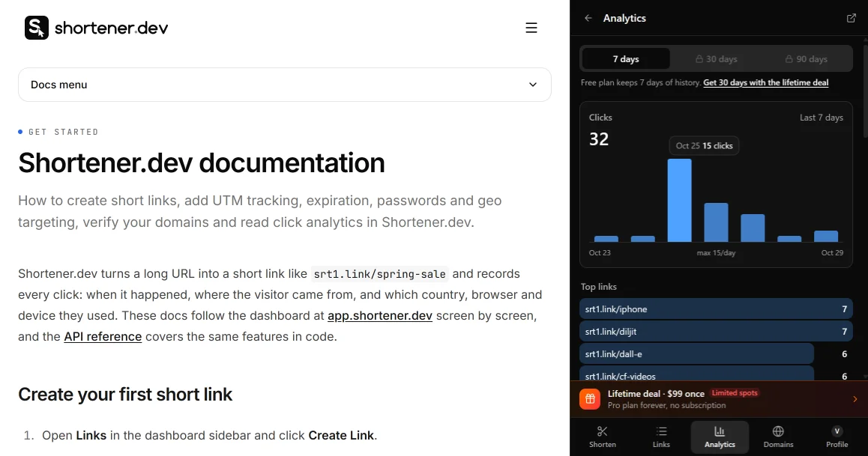Open 'Get 30 days with the lifetime deal' link
The image size is (868, 456).
click(x=765, y=83)
